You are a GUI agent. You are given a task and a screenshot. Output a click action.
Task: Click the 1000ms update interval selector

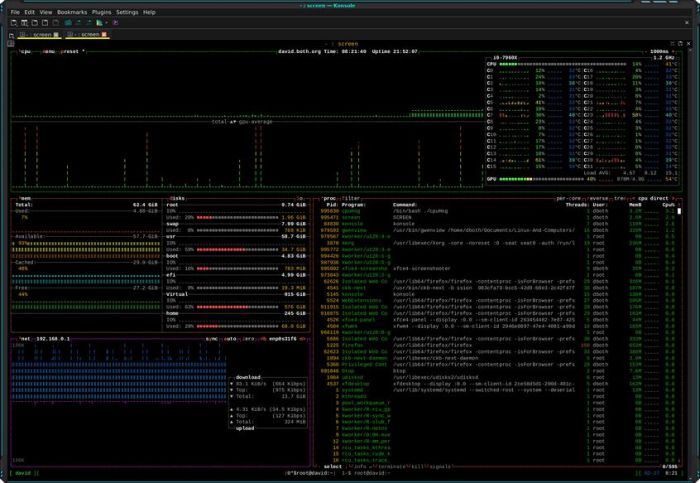[x=661, y=50]
